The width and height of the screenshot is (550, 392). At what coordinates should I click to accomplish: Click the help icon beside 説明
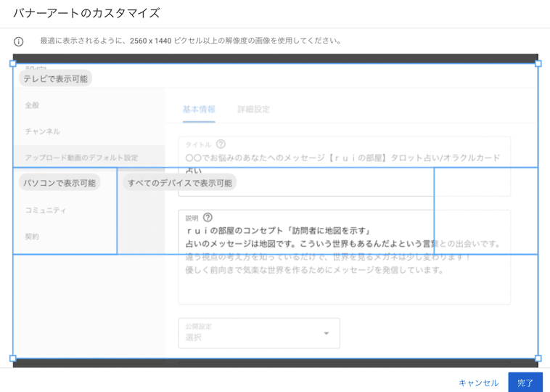pos(208,218)
